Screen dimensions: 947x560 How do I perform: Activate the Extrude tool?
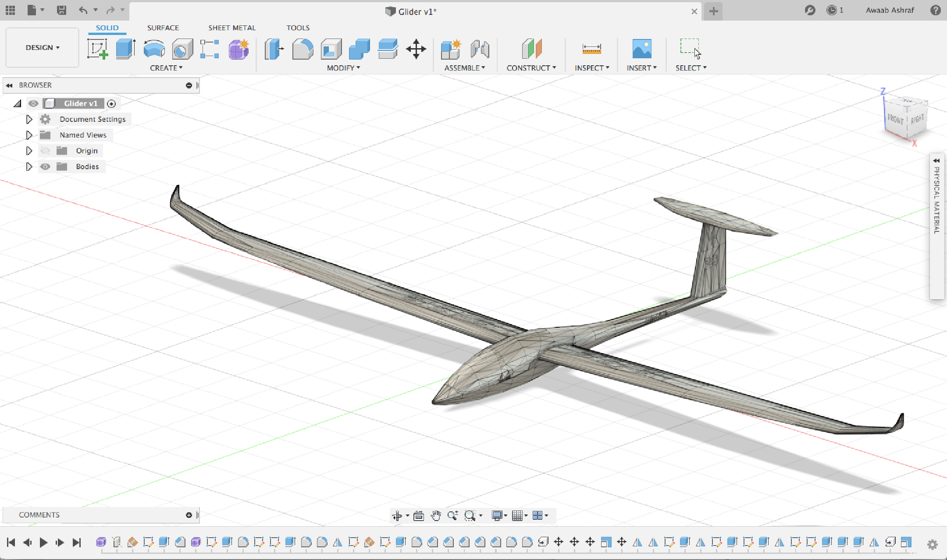click(x=125, y=50)
